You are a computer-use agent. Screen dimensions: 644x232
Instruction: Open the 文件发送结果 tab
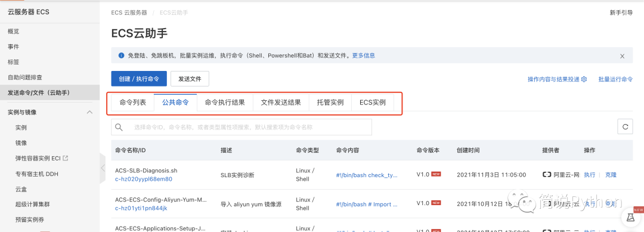click(x=281, y=102)
